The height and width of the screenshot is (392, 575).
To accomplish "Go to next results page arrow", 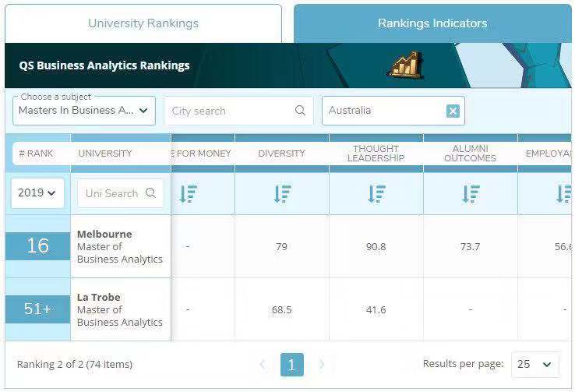I will pos(322,364).
